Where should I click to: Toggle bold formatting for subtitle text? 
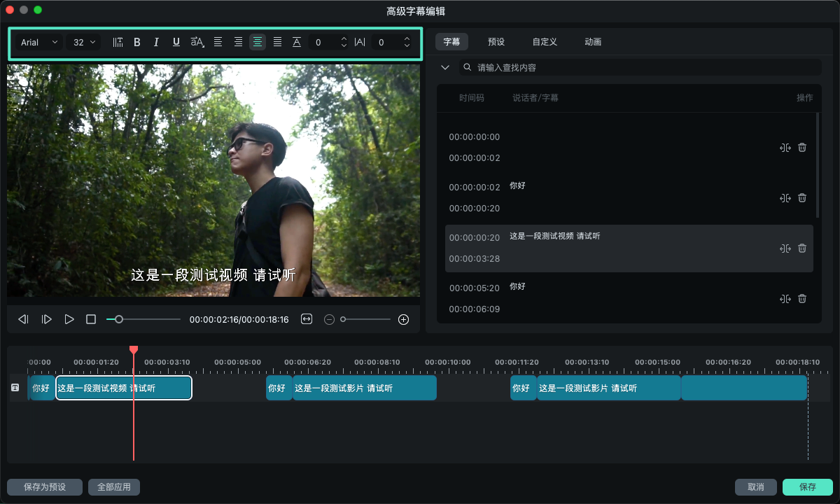coord(137,43)
